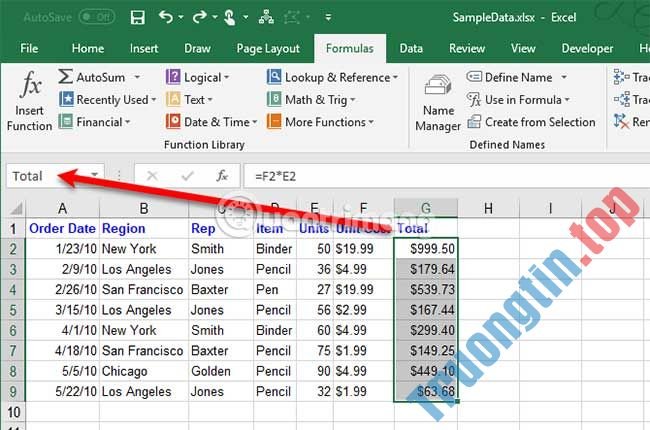Click the Trace Dependents icon
The image size is (650, 430).
[621, 99]
